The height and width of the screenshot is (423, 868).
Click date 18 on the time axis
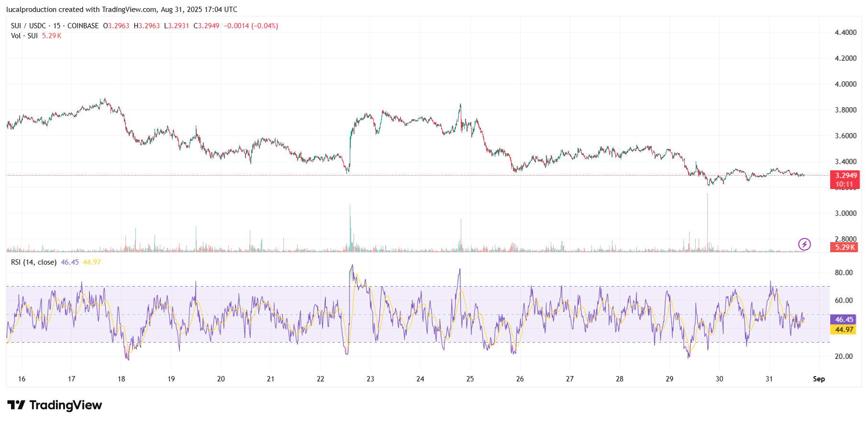point(122,379)
